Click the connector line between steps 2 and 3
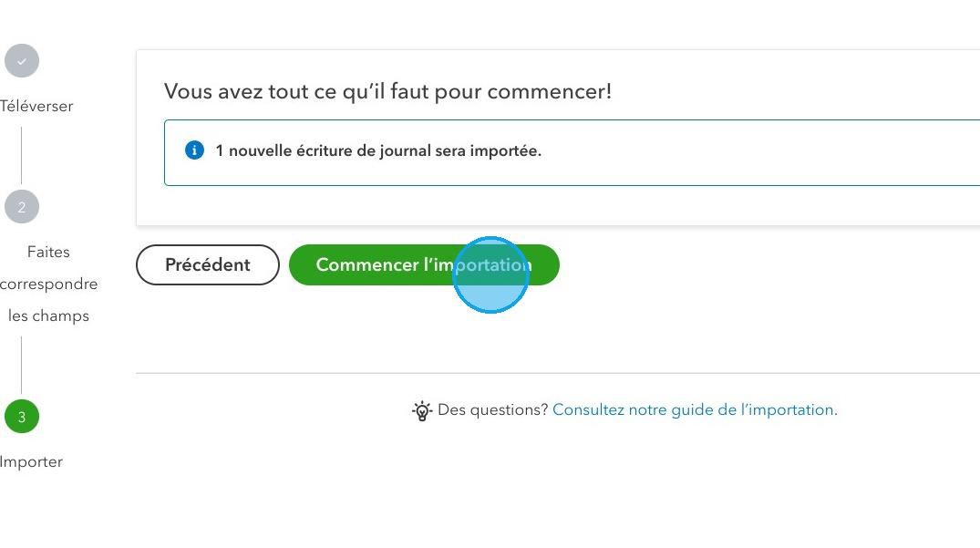 coord(21,365)
